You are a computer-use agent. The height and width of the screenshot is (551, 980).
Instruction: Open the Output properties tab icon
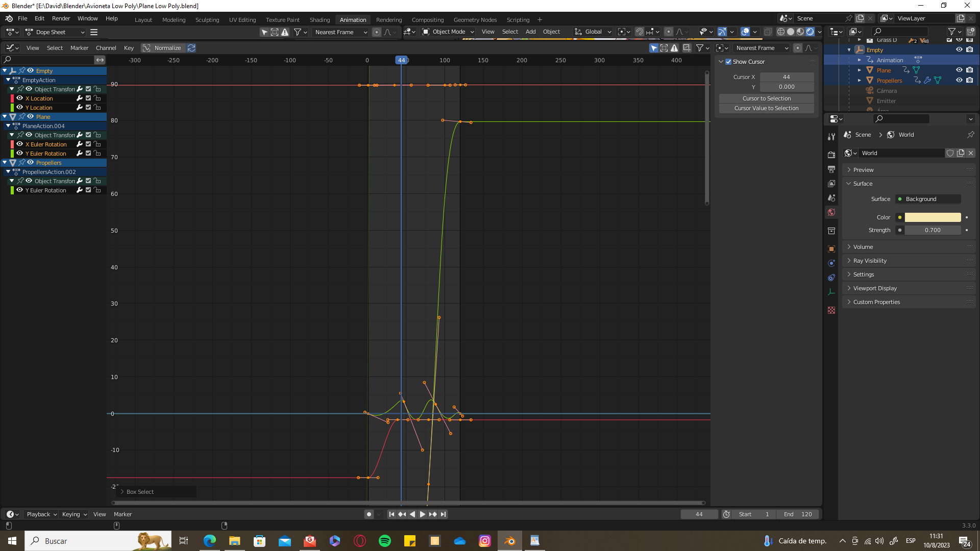(x=831, y=169)
